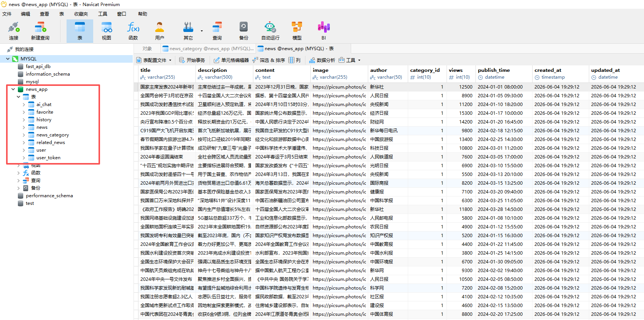Viewport: 644px width, 320px height.
Task: Switch to the Objects (对象) tab
Action: pos(147,49)
